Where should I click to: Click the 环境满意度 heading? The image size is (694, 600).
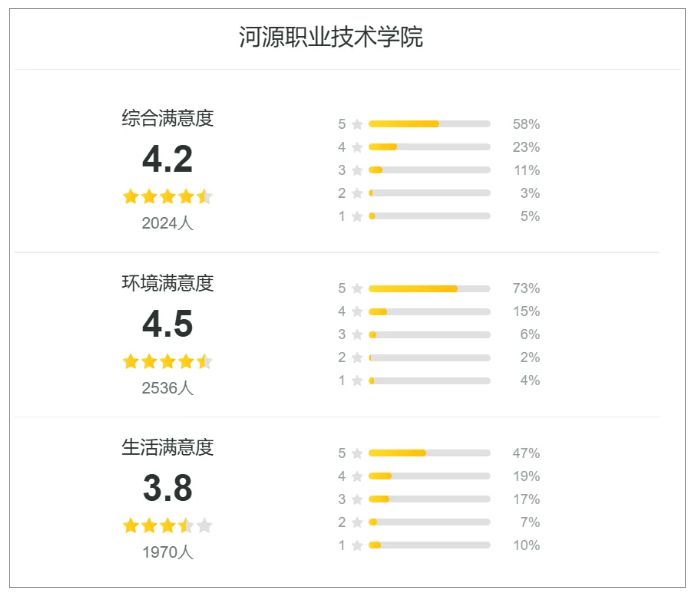(168, 283)
